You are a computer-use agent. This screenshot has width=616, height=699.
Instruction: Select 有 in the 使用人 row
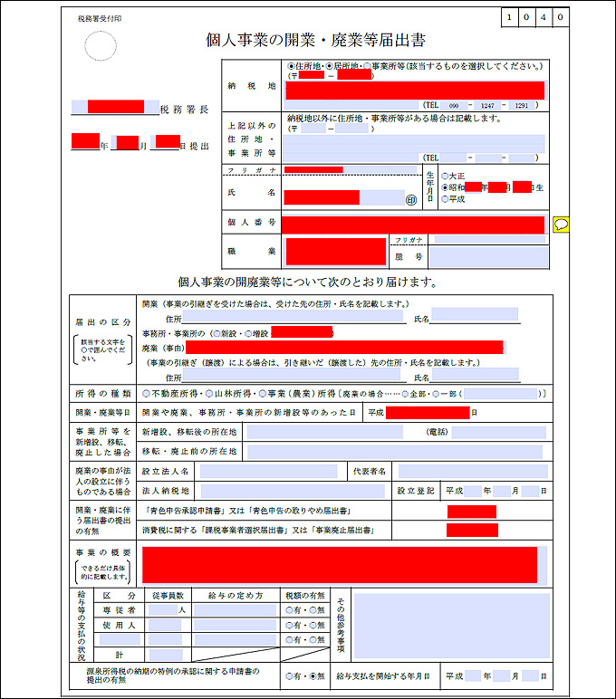coord(290,626)
